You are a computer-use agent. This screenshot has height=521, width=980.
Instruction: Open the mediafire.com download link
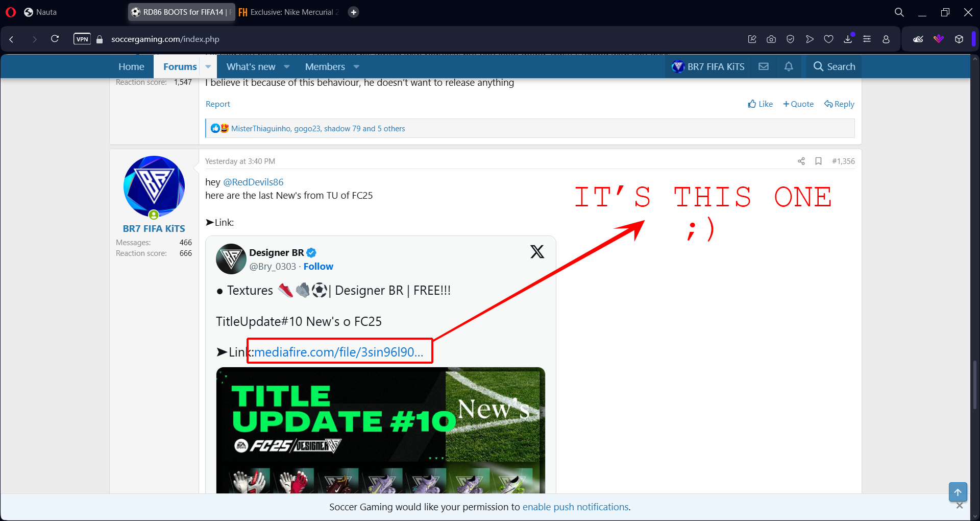pyautogui.click(x=339, y=352)
